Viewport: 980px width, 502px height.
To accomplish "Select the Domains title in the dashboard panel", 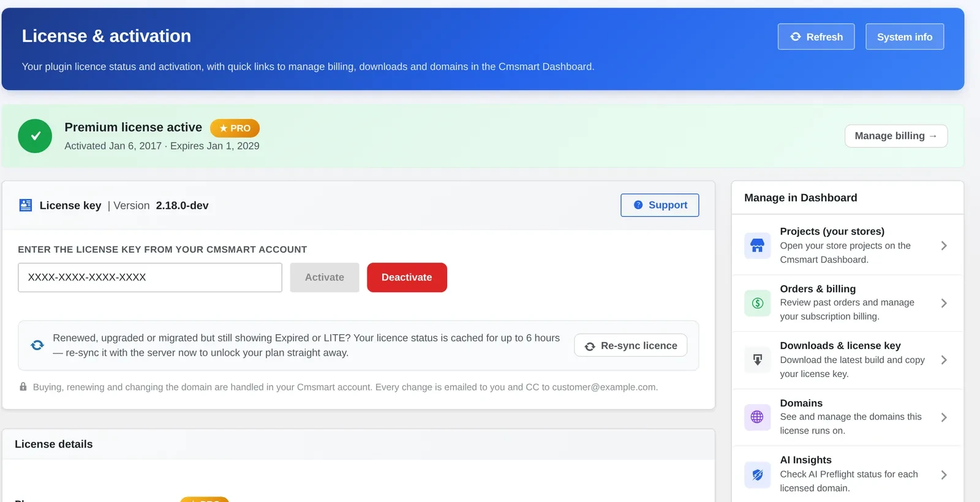I will [x=801, y=403].
